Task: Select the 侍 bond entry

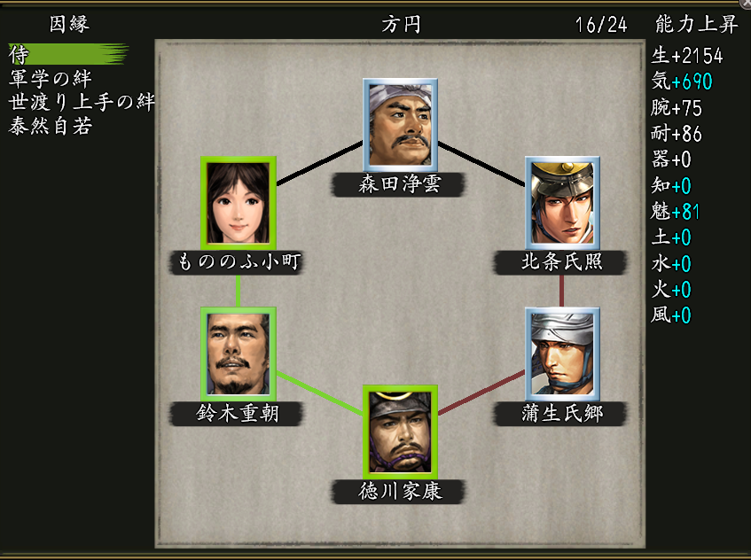Action: [68, 54]
